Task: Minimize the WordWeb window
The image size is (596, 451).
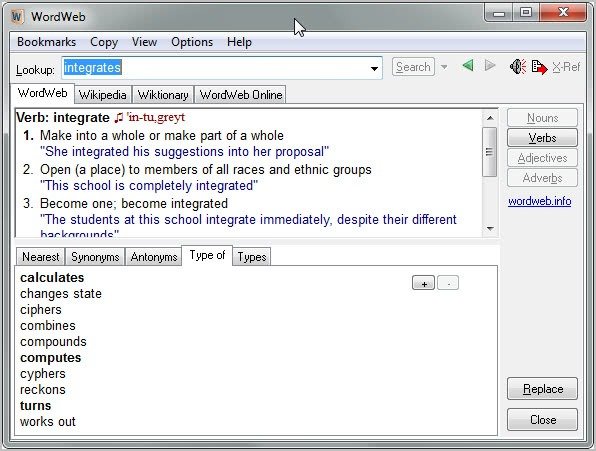Action: 499,13
